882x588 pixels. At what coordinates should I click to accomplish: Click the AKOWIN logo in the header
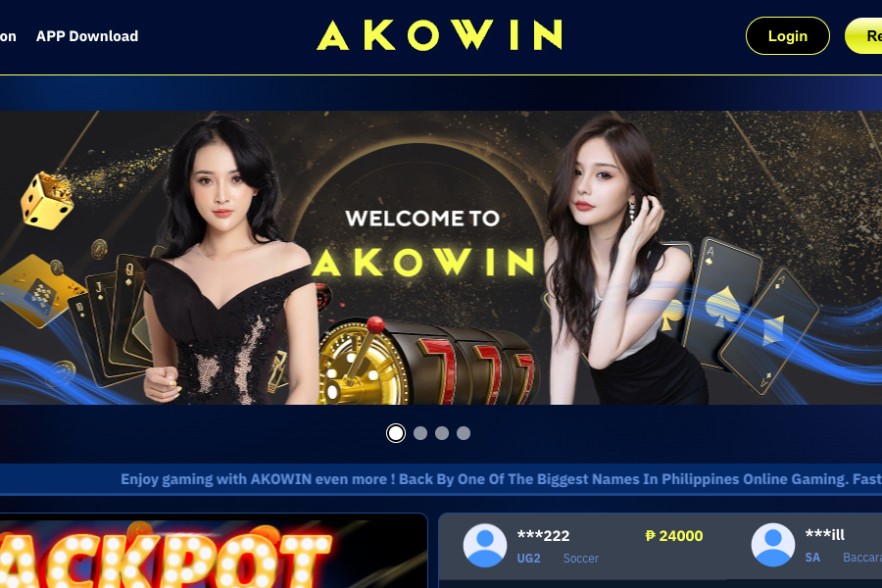tap(439, 35)
